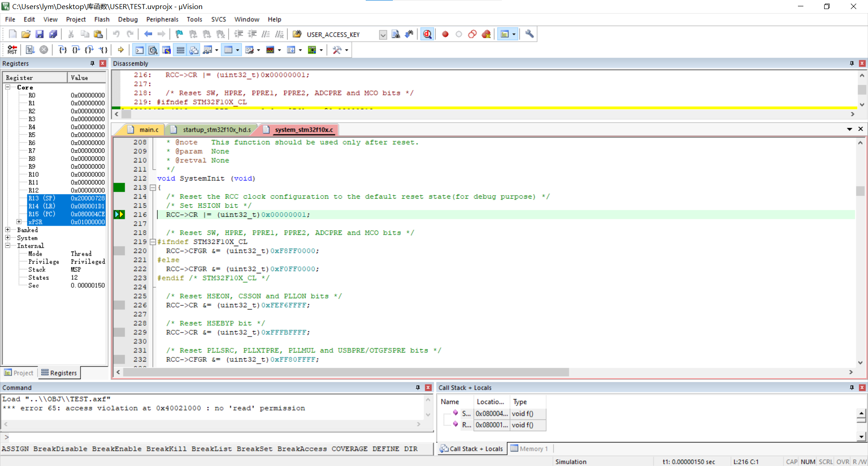The height and width of the screenshot is (466, 868).
Task: Save the current file with the floppy icon
Action: tap(39, 34)
